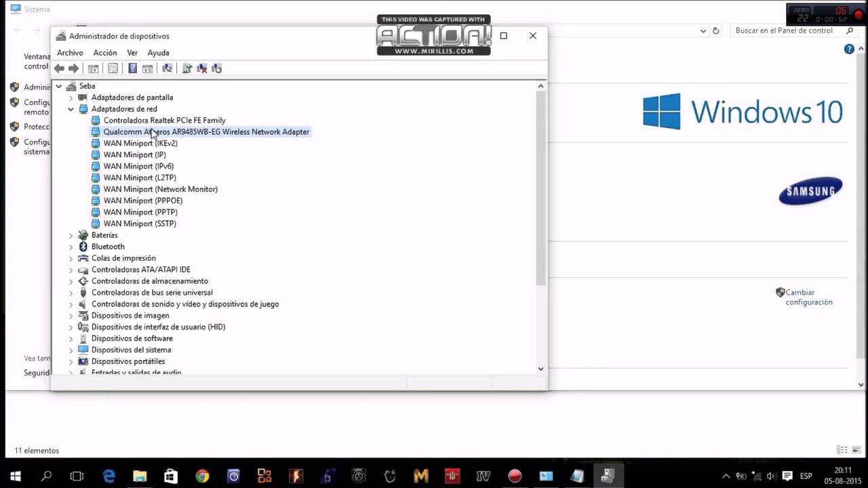Expand Controladoras ATA/ATAPI IDE category
Screen dimensions: 868x488
71,270
